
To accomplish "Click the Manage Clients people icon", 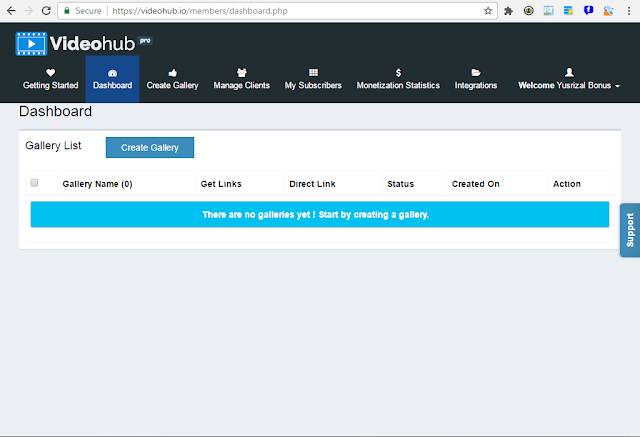I will coord(242,73).
